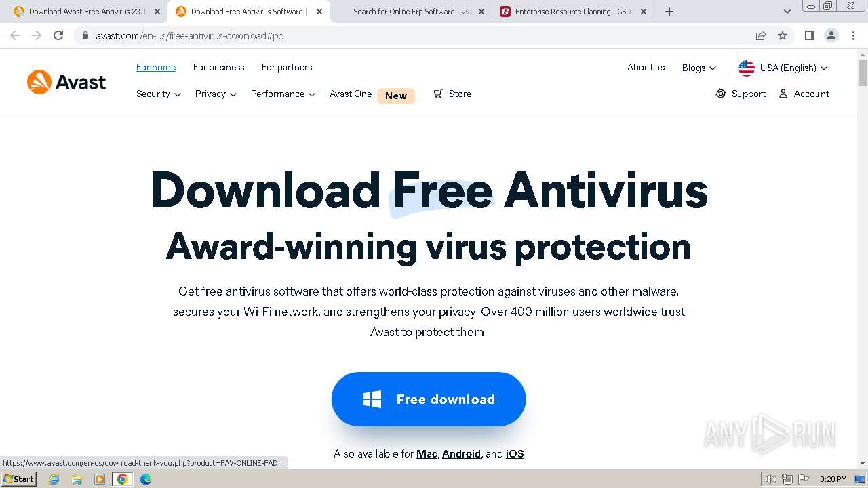This screenshot has width=868, height=488.
Task: Open the Android download link
Action: [x=461, y=454]
